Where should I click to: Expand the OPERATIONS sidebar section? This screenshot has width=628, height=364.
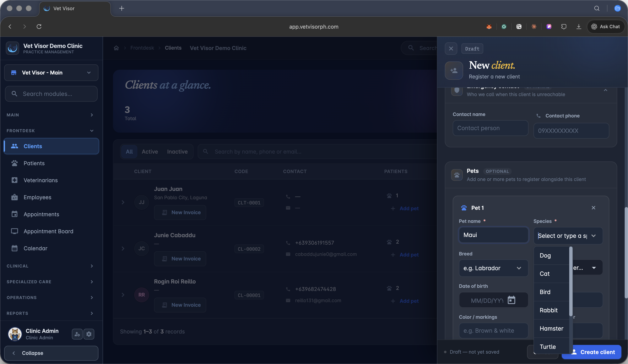pos(50,298)
